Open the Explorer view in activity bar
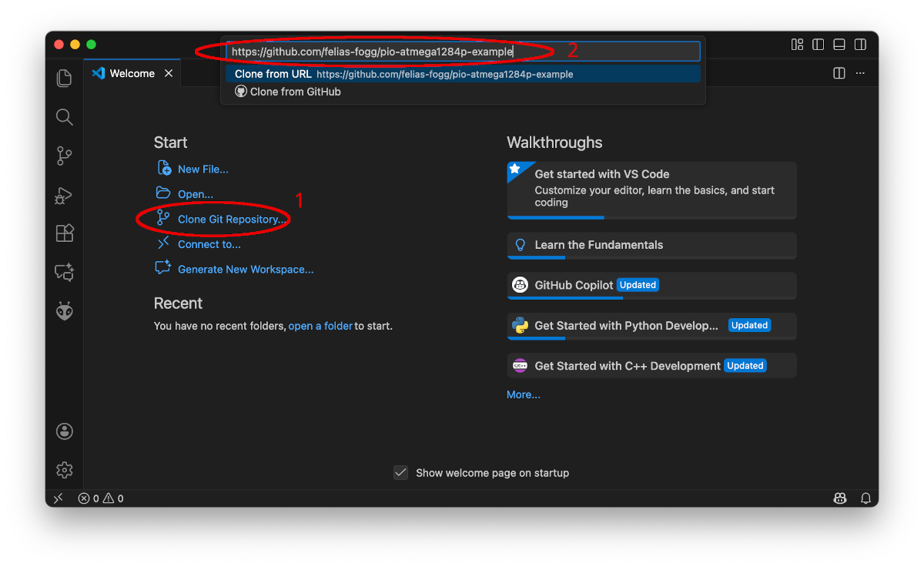The image size is (924, 567). (65, 78)
